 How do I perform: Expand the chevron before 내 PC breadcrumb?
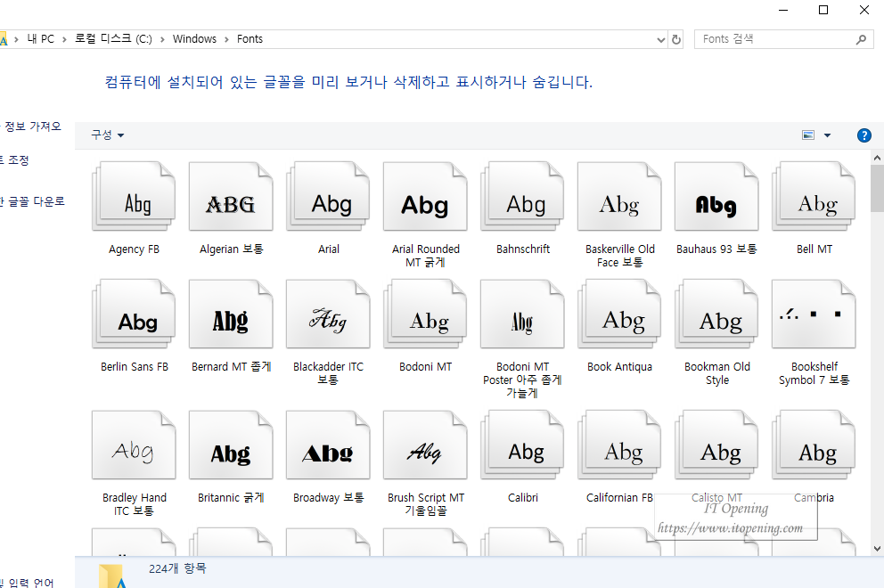[16, 39]
